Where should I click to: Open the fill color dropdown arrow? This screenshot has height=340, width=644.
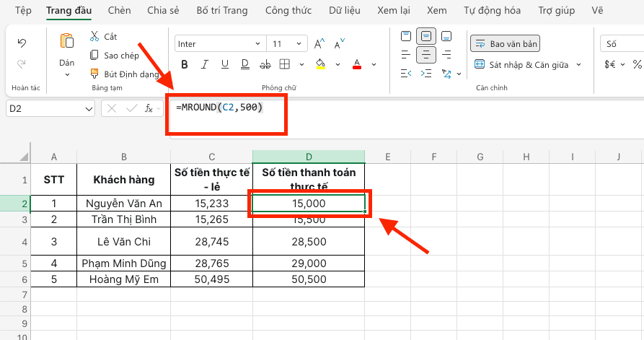(x=338, y=64)
